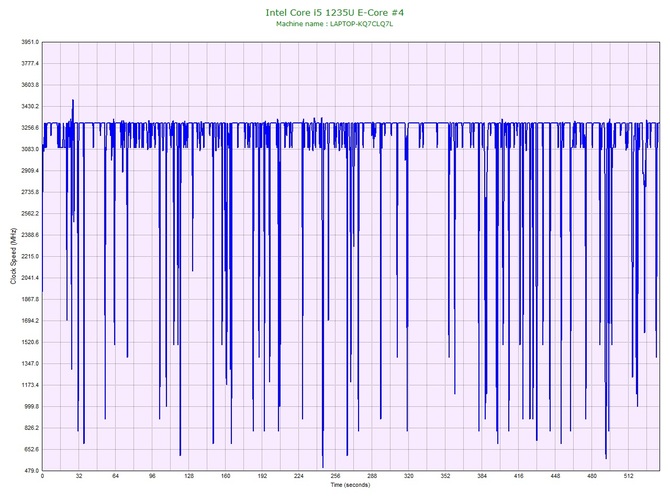Click the 64 tick on the time axis
The width and height of the screenshot is (670, 502).
point(115,476)
